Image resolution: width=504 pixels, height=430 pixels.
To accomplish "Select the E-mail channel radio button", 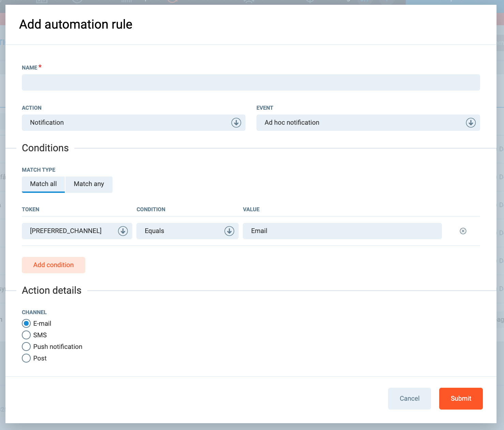I will pyautogui.click(x=26, y=323).
